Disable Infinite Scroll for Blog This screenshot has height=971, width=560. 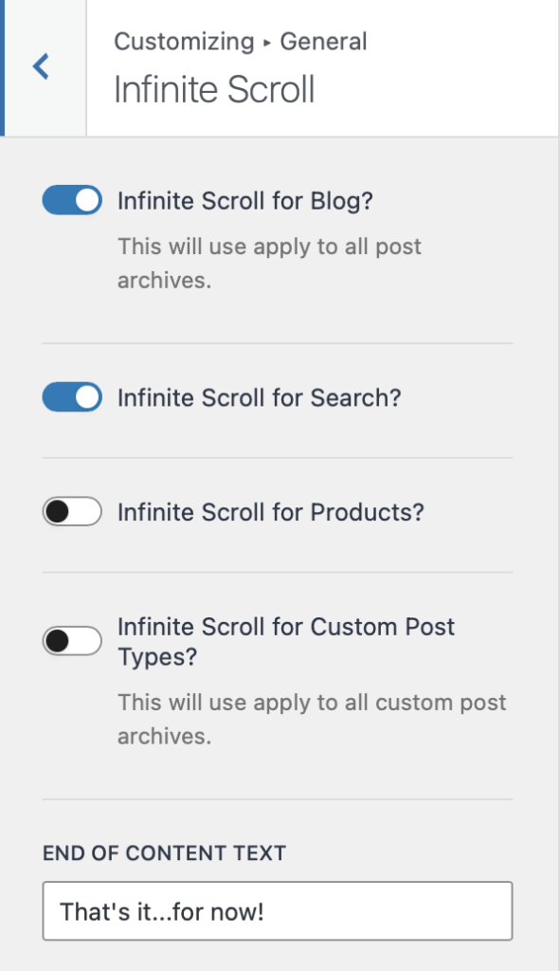(71, 200)
